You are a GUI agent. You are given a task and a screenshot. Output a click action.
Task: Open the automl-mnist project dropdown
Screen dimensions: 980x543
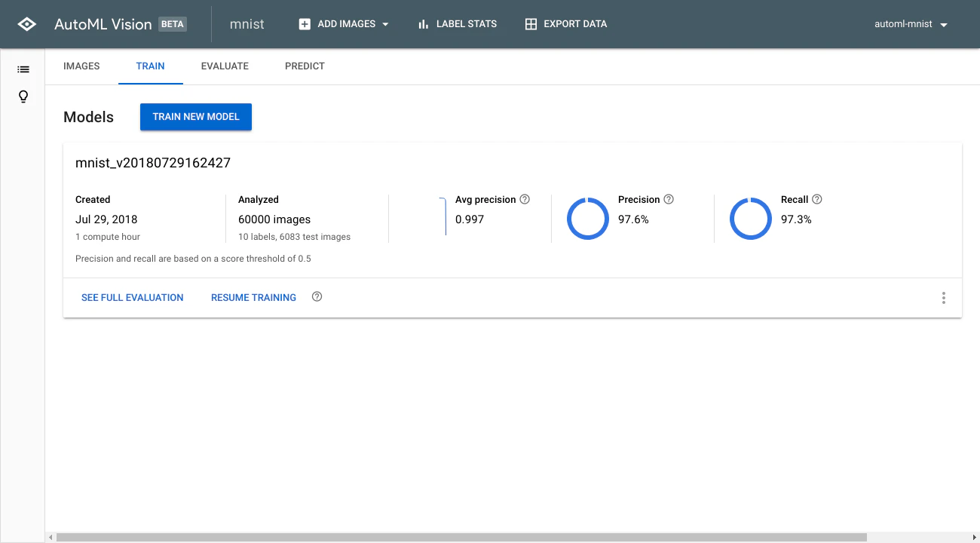(911, 24)
